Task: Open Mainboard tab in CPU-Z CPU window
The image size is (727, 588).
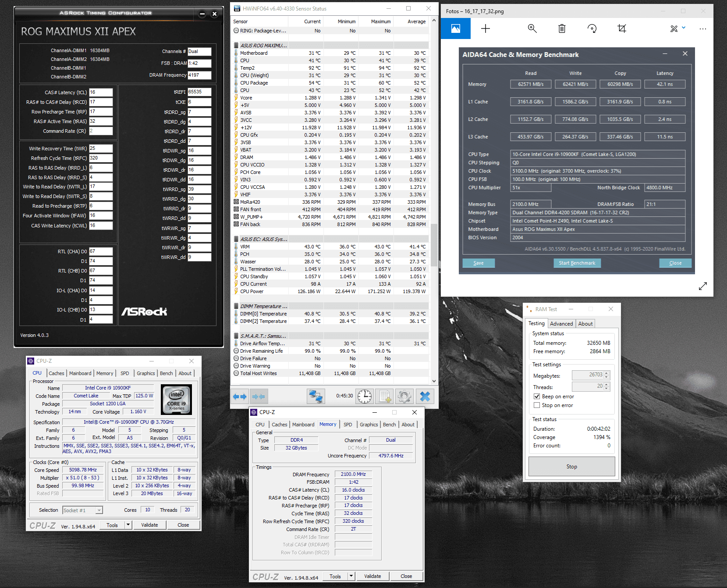Action: (80, 373)
